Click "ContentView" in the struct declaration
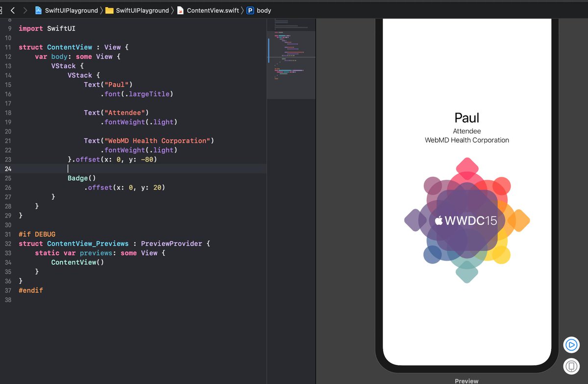588x384 pixels. (69, 47)
